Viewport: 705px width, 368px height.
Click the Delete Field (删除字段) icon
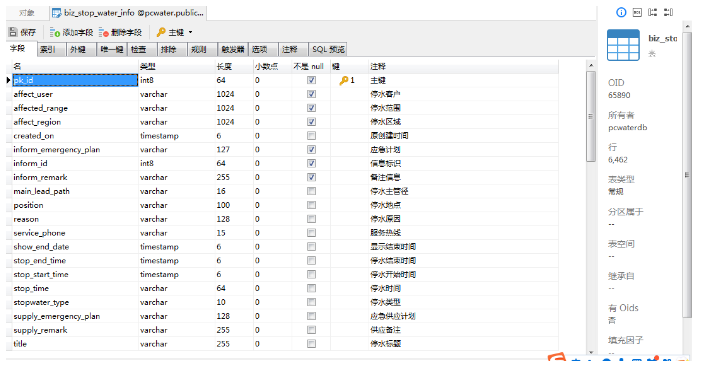point(104,32)
